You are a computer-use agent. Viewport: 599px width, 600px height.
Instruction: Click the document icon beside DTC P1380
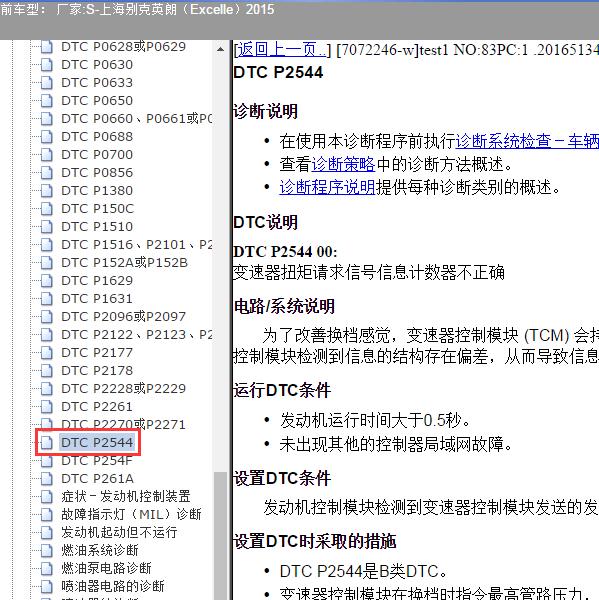tap(46, 191)
